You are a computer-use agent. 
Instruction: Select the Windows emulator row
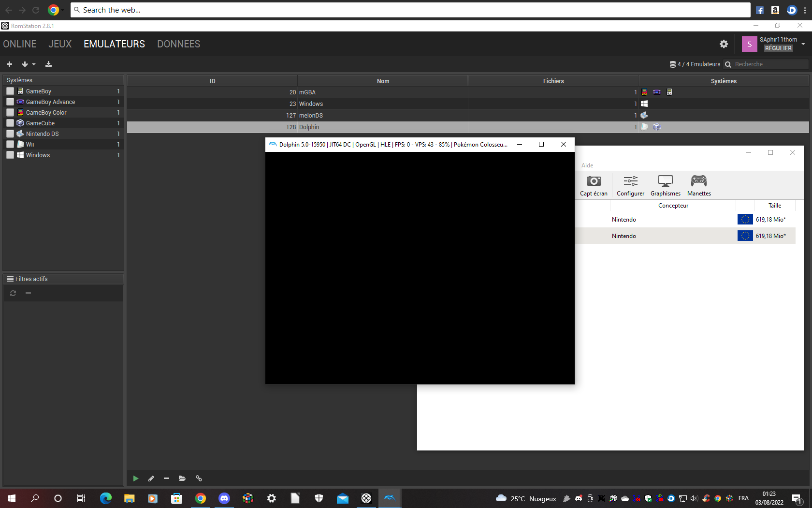coord(467,104)
